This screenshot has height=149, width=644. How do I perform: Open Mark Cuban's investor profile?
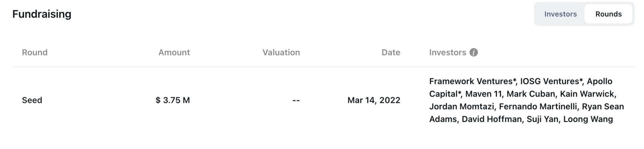[531, 94]
